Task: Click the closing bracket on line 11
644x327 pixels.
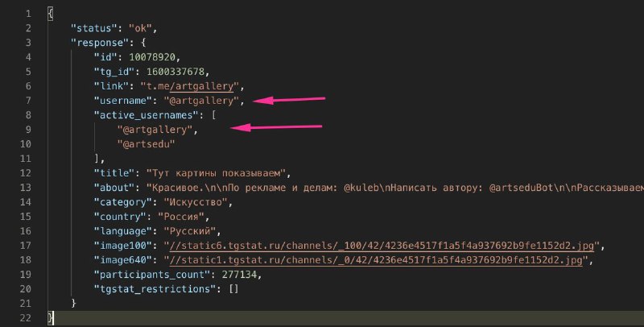Action: 97,159
